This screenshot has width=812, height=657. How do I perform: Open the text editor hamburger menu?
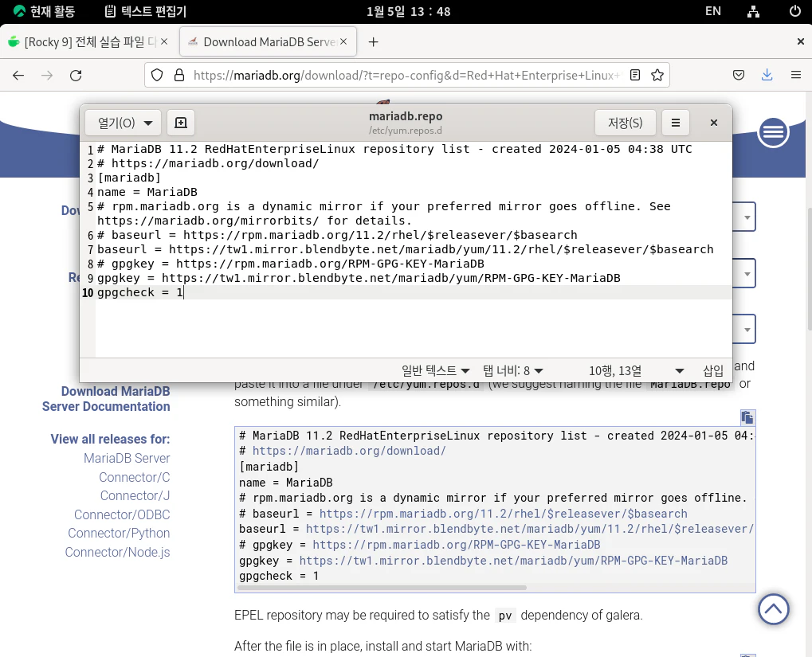click(675, 123)
